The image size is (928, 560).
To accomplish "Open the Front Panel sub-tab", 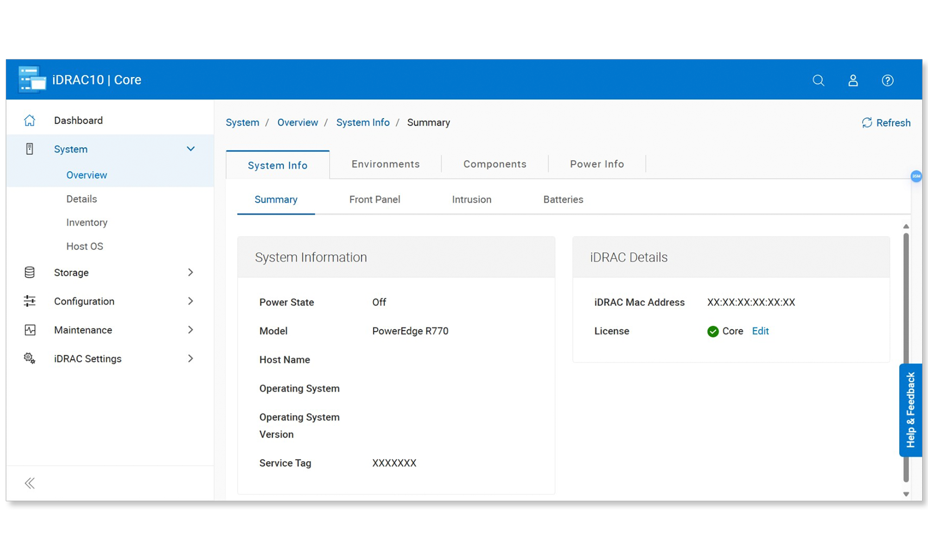I will coord(374,199).
